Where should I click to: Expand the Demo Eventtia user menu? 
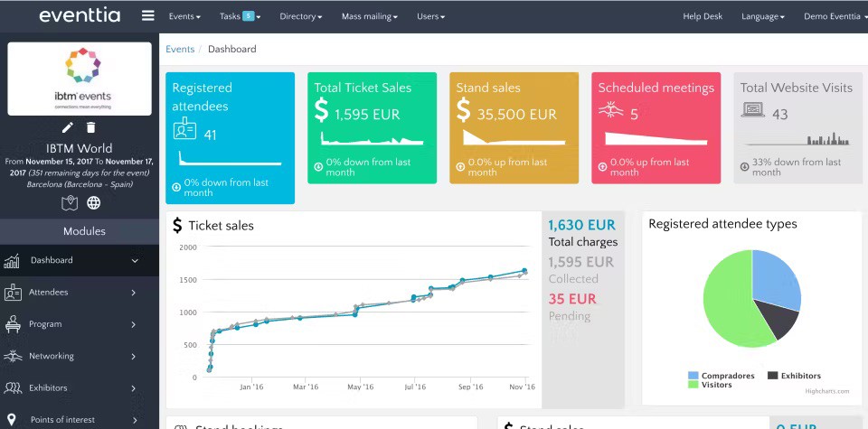832,16
